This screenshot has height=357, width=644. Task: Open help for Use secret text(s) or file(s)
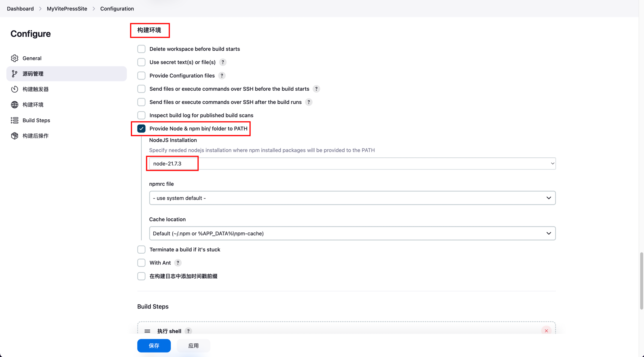[x=223, y=62]
